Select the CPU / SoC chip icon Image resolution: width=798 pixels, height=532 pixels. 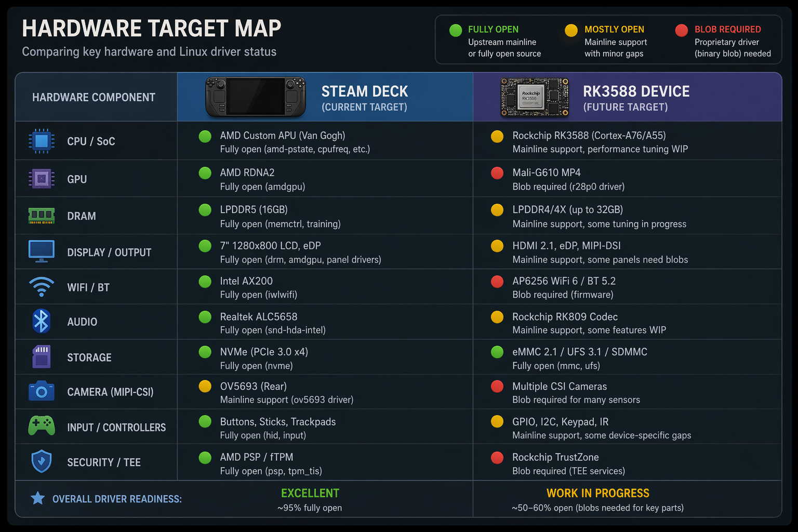(x=41, y=141)
